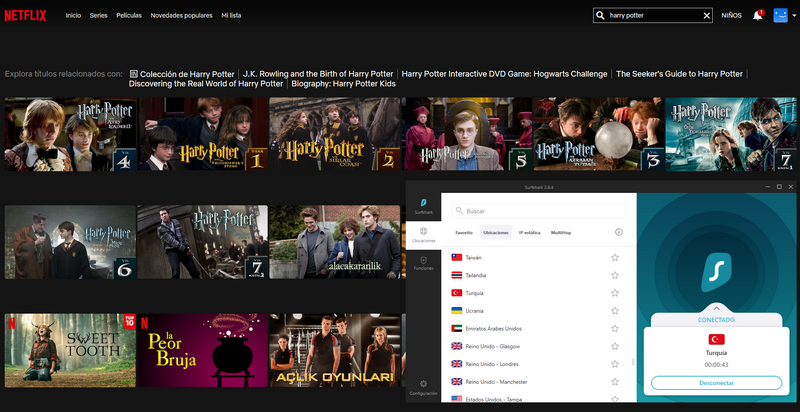Star Emiratos Árabes Unidos as favorite

615,328
